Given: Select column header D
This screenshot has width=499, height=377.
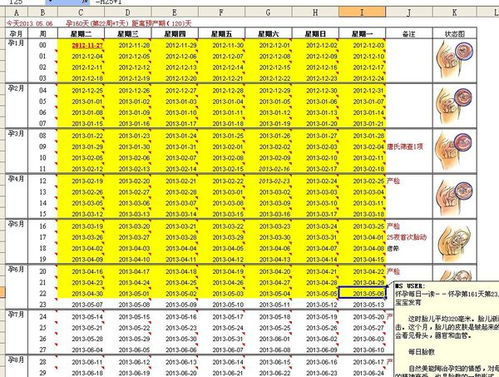Looking at the screenshot, I should click(x=128, y=13).
